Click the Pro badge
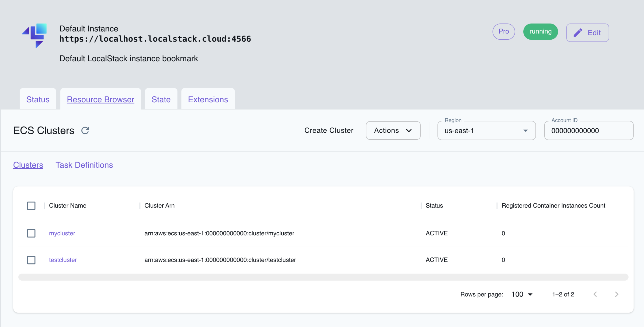The width and height of the screenshot is (644, 327). coord(504,31)
